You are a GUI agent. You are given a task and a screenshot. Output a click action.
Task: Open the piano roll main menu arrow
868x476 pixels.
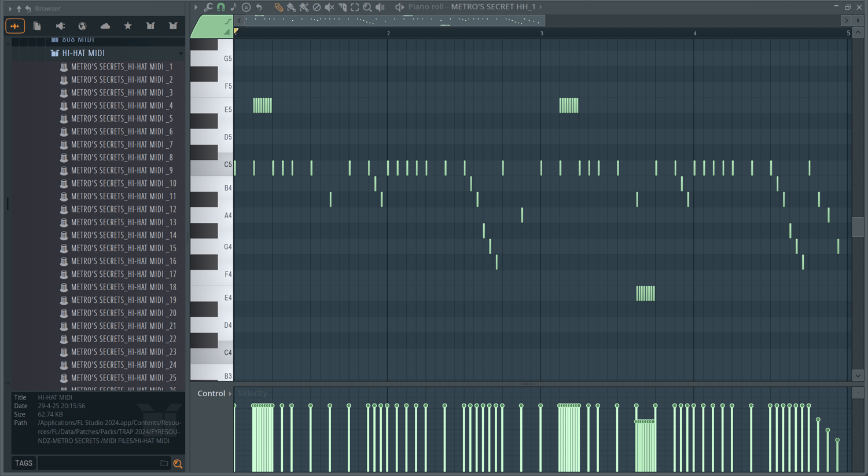tap(196, 8)
